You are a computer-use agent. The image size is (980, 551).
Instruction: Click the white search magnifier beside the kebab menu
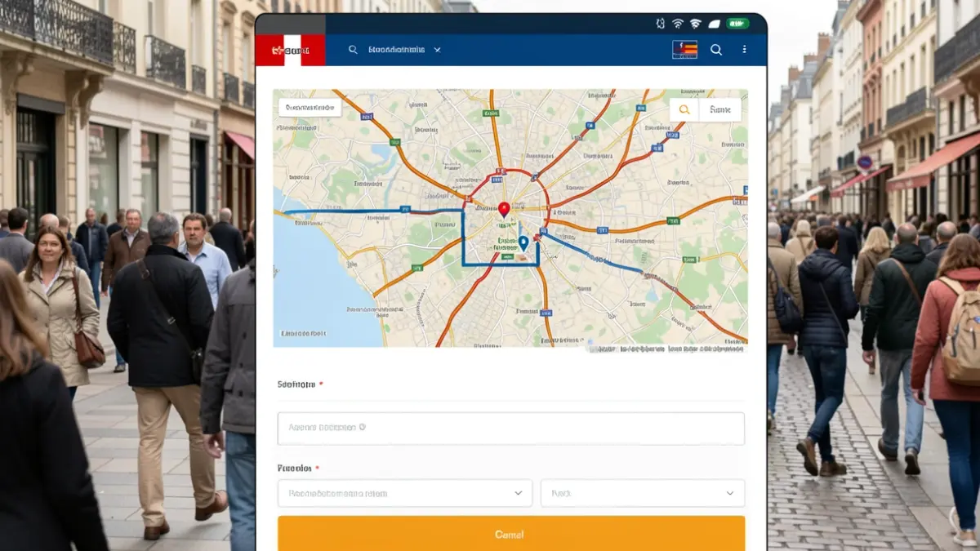(716, 50)
